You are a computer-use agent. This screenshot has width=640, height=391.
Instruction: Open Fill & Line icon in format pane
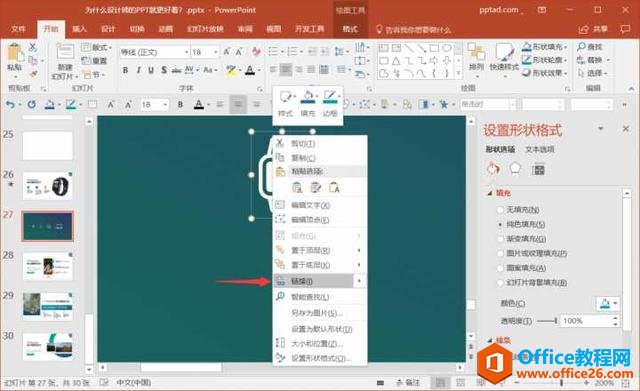click(x=493, y=168)
